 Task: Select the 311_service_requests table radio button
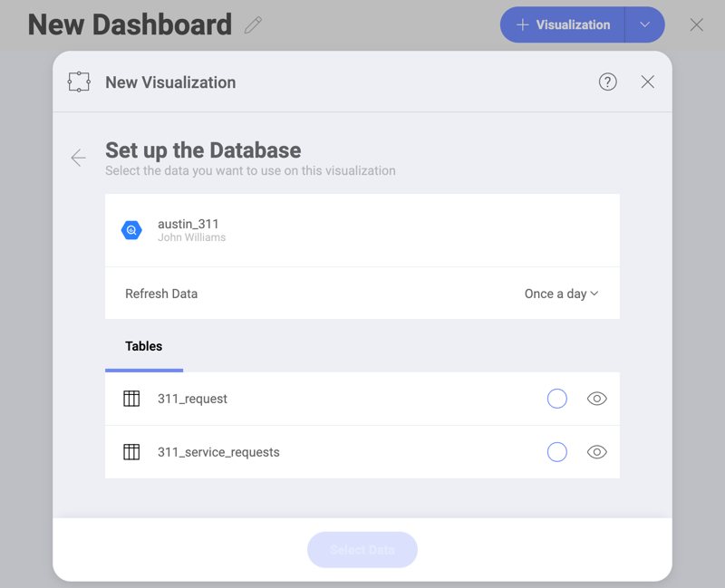[557, 451]
